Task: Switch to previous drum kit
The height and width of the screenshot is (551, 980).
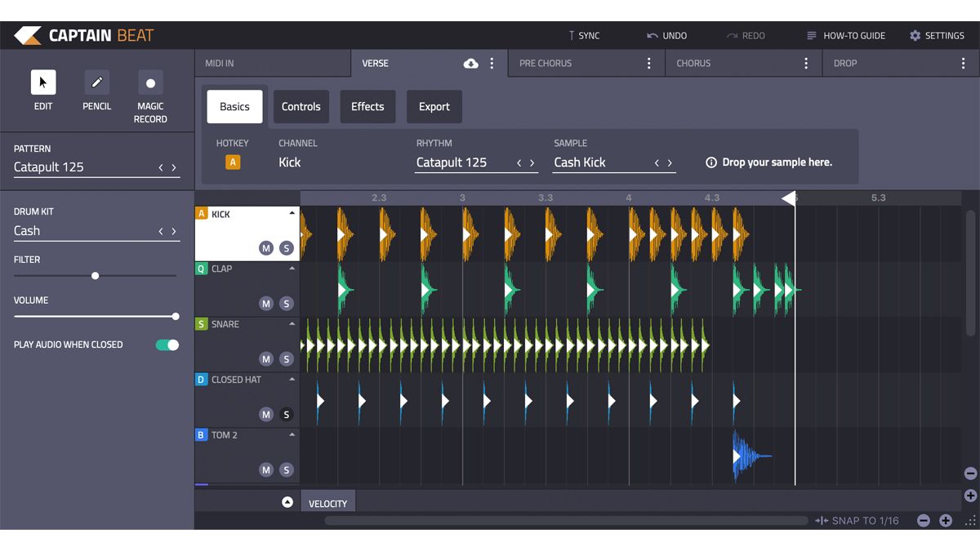Action: [x=161, y=231]
